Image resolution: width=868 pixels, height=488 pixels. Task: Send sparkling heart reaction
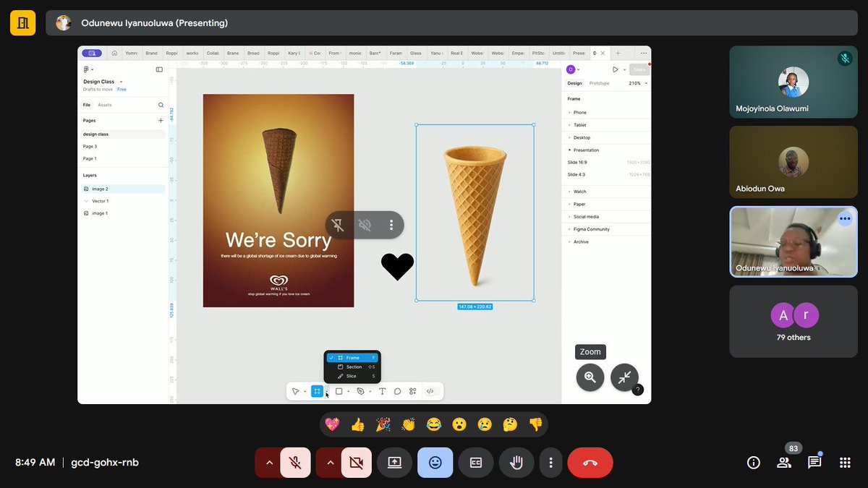tap(332, 424)
